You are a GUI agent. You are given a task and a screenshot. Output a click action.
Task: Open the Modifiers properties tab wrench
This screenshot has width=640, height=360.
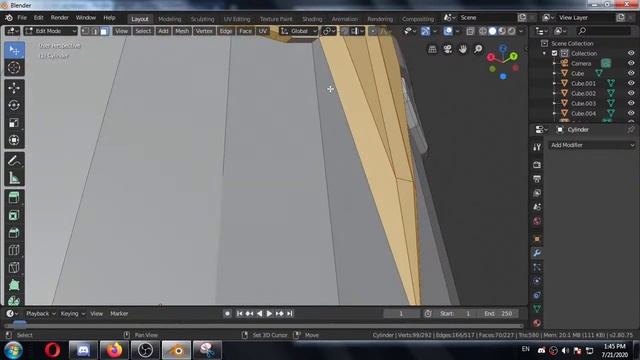tap(537, 253)
